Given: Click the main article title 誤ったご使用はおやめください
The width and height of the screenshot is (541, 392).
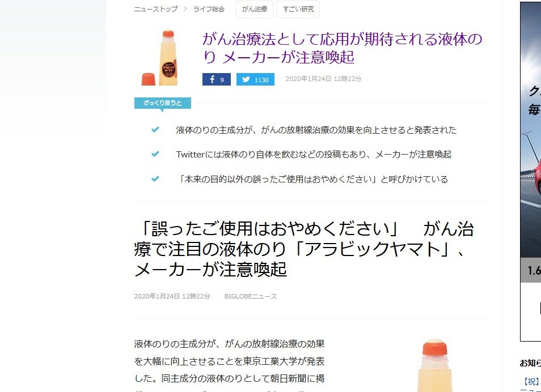Looking at the screenshot, I should coord(304,249).
